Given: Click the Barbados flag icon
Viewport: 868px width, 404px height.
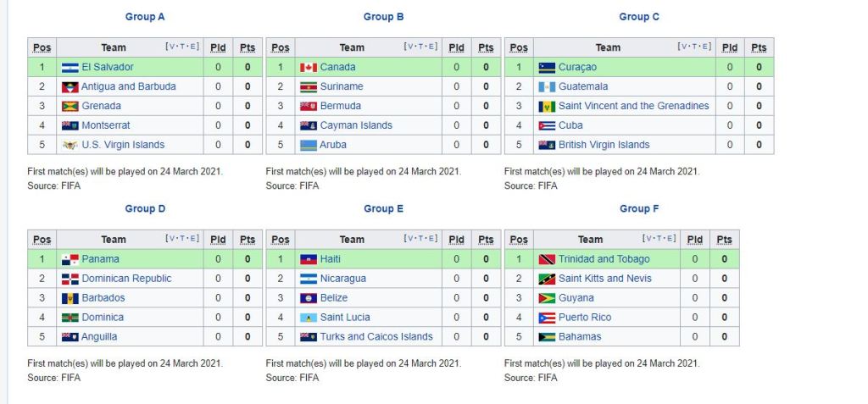Looking at the screenshot, I should tap(70, 299).
